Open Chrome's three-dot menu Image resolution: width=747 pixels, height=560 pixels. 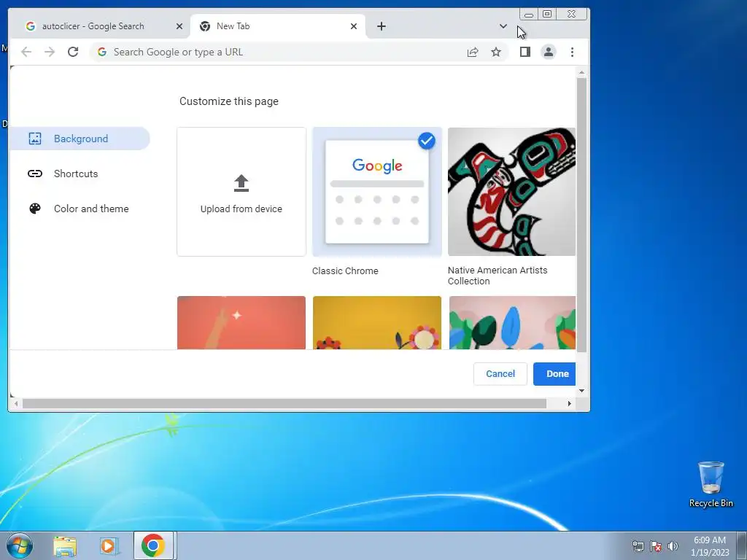pyautogui.click(x=572, y=52)
